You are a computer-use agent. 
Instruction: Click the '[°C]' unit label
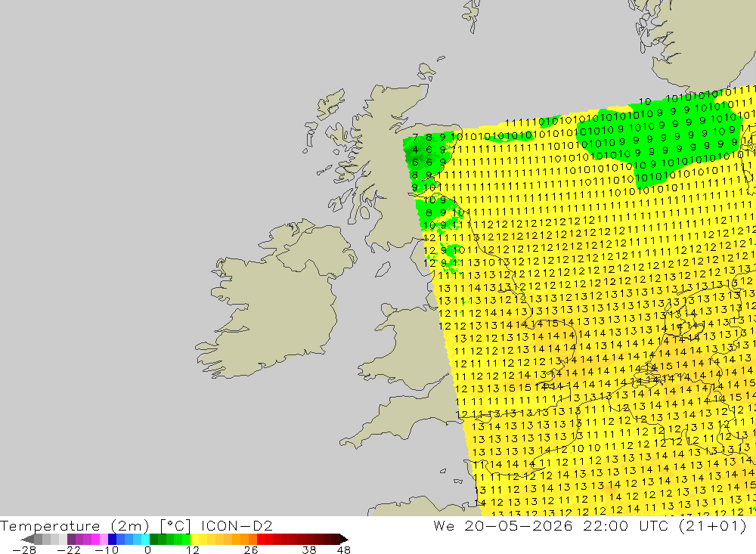click(x=175, y=525)
